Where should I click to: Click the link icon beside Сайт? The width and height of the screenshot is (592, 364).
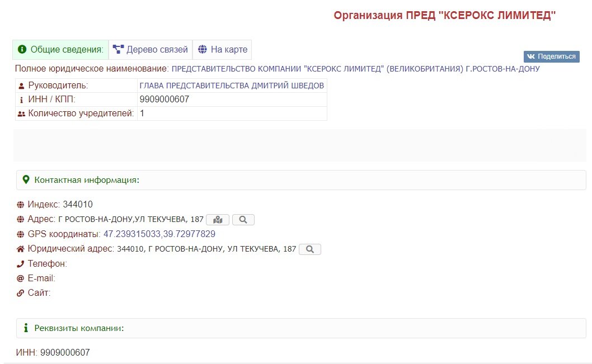(x=20, y=293)
